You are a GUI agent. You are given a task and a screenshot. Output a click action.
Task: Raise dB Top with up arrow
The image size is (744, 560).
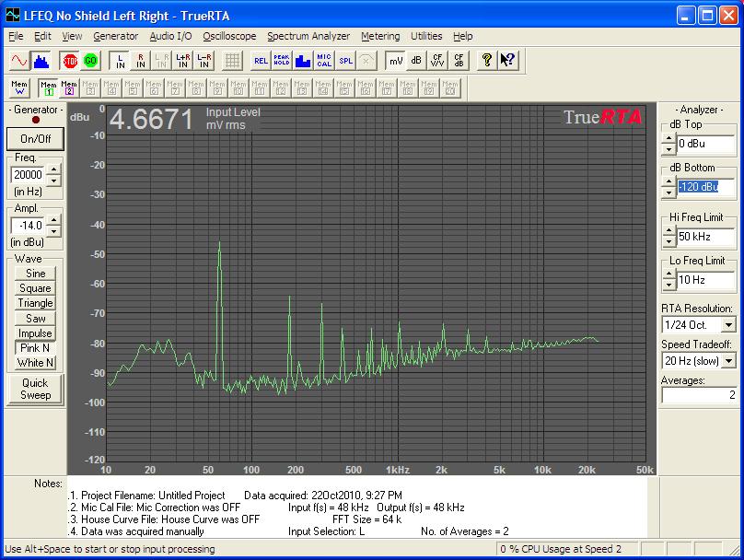coord(669,138)
